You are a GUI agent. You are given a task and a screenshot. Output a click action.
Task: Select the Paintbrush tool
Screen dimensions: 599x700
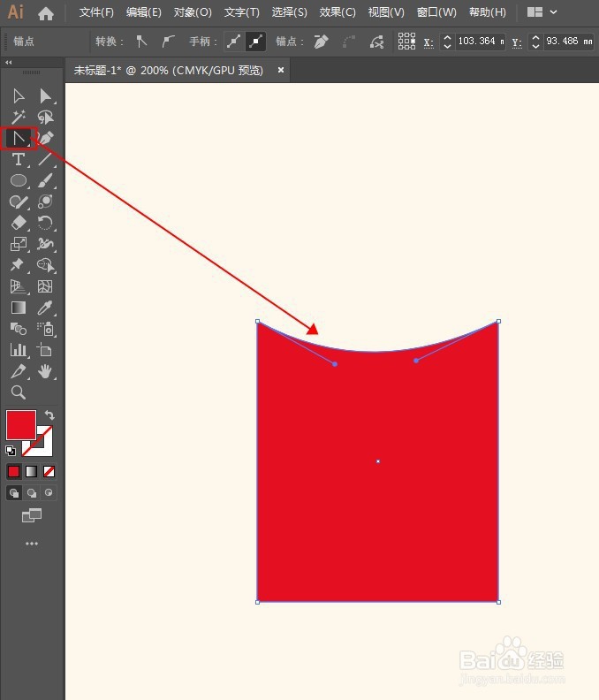(x=46, y=180)
